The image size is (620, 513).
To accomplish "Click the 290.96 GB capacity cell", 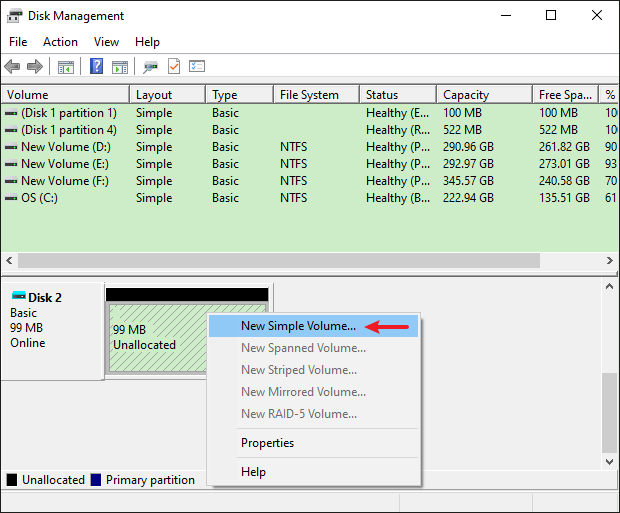I will [469, 147].
